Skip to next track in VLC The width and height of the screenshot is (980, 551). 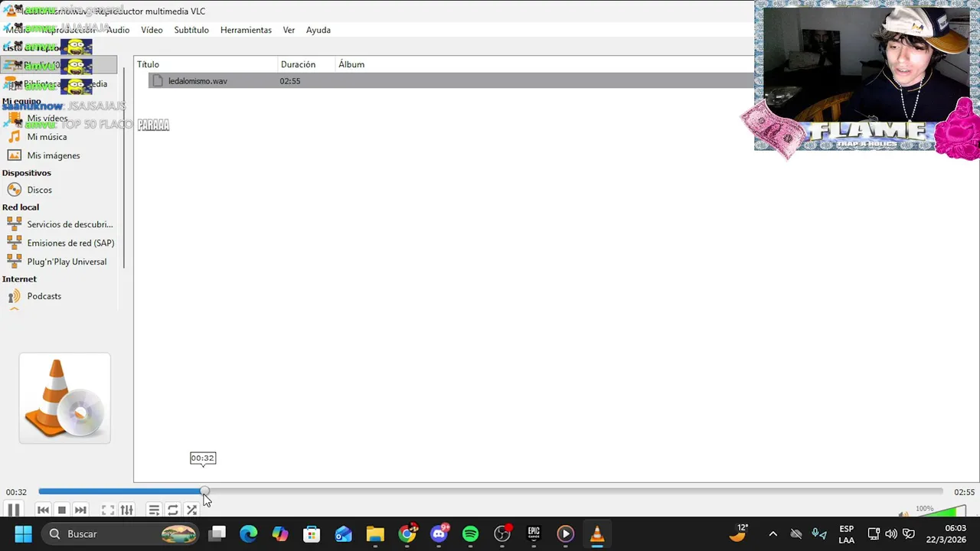click(x=80, y=510)
